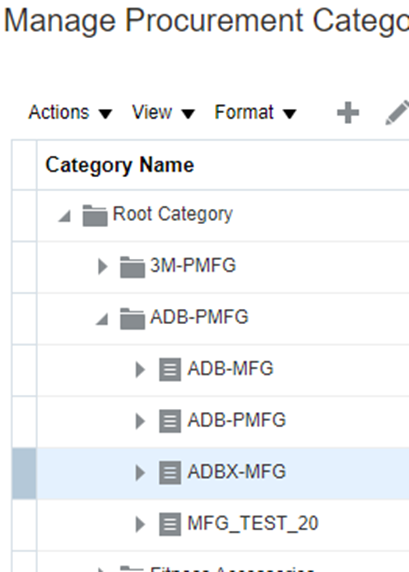Collapse the ADB-PMFG folder
The image size is (409, 572).
click(x=102, y=319)
